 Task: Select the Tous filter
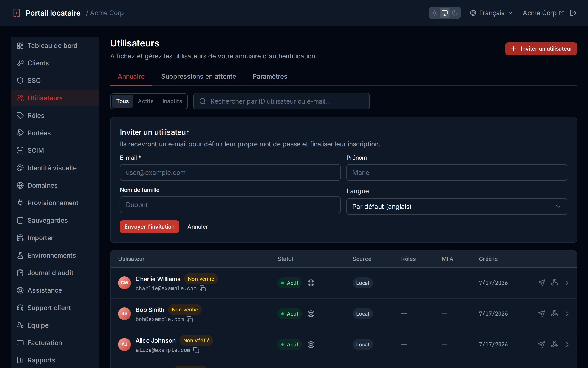click(122, 101)
